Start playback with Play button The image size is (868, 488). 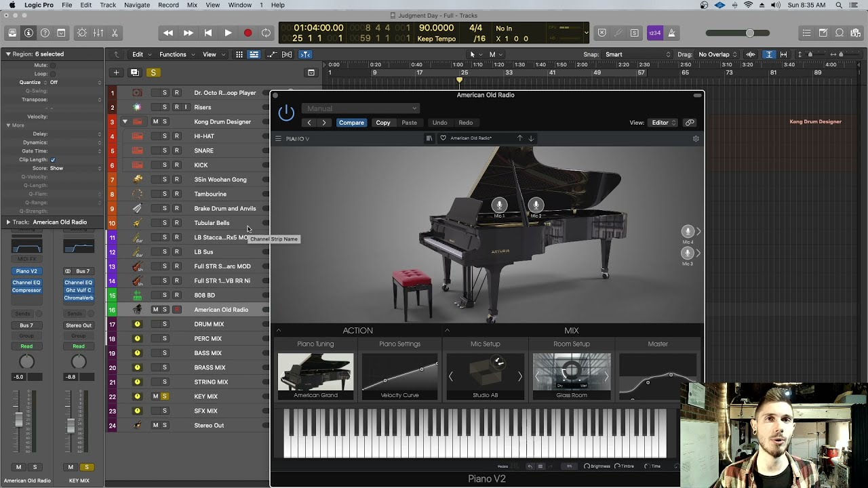pyautogui.click(x=228, y=33)
